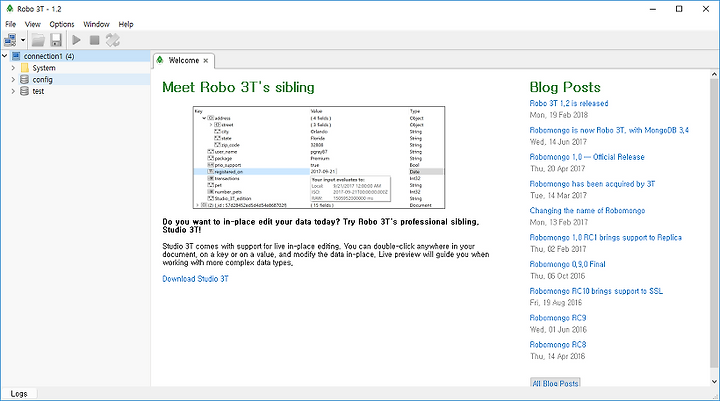The height and width of the screenshot is (401, 720).
Task: Click the Connect to server toolbar icon
Action: tap(10, 40)
